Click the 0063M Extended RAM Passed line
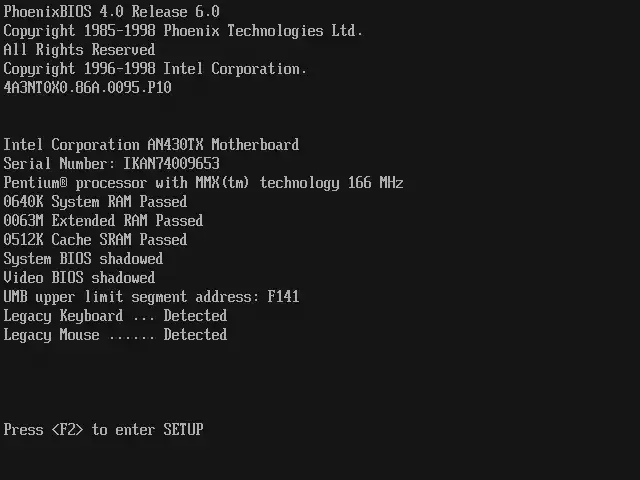This screenshot has width=640, height=480. [103, 221]
